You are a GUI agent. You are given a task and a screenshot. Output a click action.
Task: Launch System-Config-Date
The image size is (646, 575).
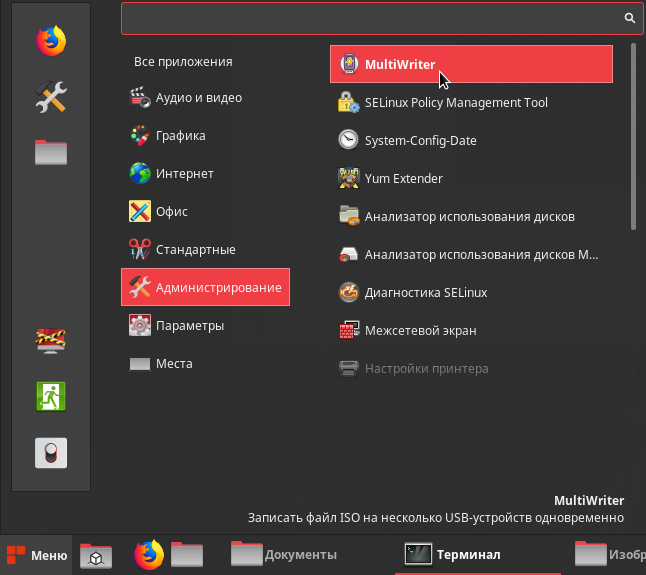click(471, 140)
